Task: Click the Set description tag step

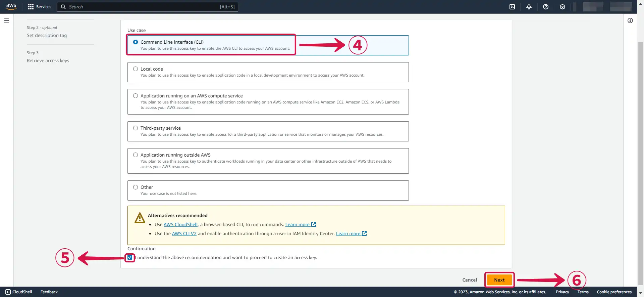Action: click(x=47, y=35)
